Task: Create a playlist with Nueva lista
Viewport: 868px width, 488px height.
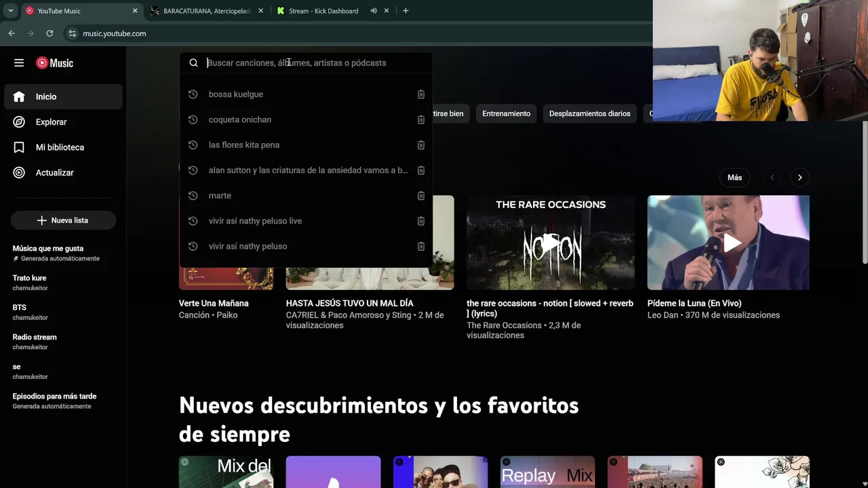Action: point(63,220)
